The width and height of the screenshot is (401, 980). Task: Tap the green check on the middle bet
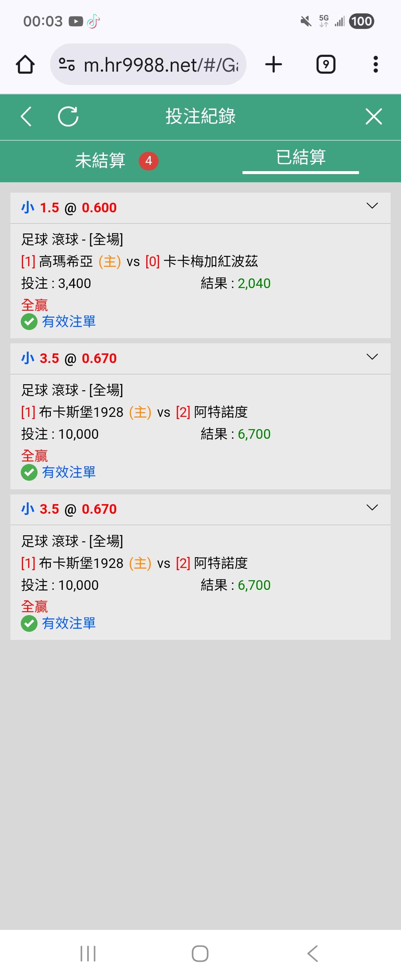point(29,473)
